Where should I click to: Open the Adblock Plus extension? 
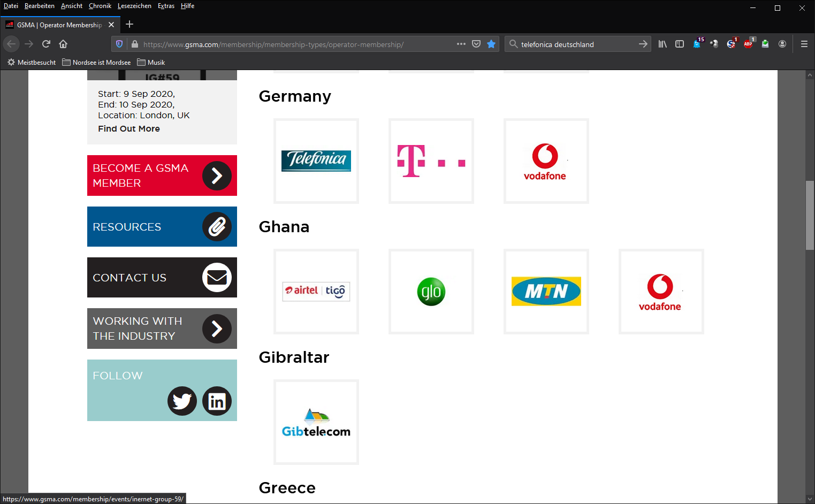click(748, 44)
